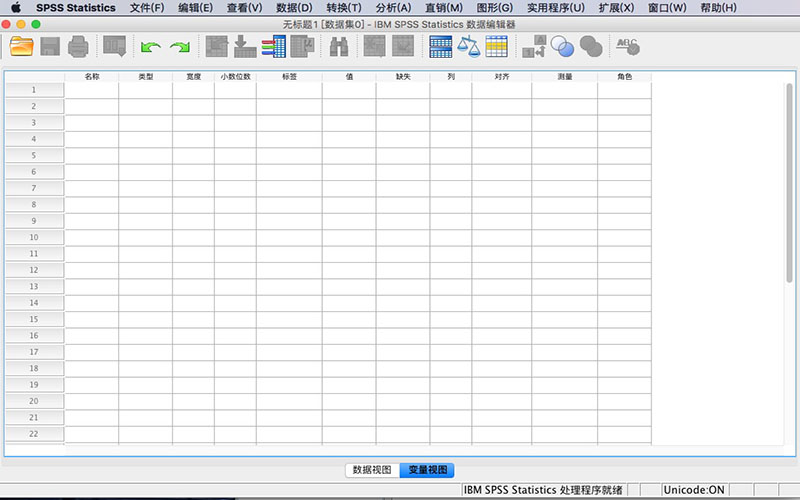Open the 转换(T) menu

point(343,8)
